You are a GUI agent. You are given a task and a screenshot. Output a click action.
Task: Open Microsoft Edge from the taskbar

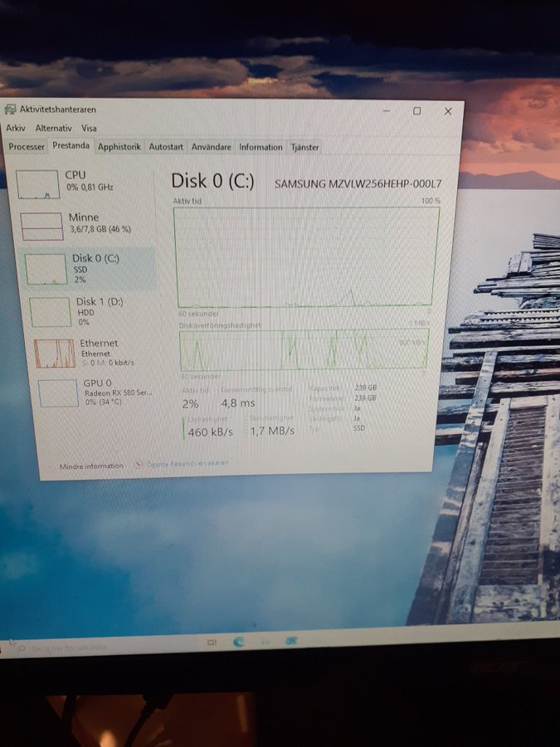(x=239, y=642)
